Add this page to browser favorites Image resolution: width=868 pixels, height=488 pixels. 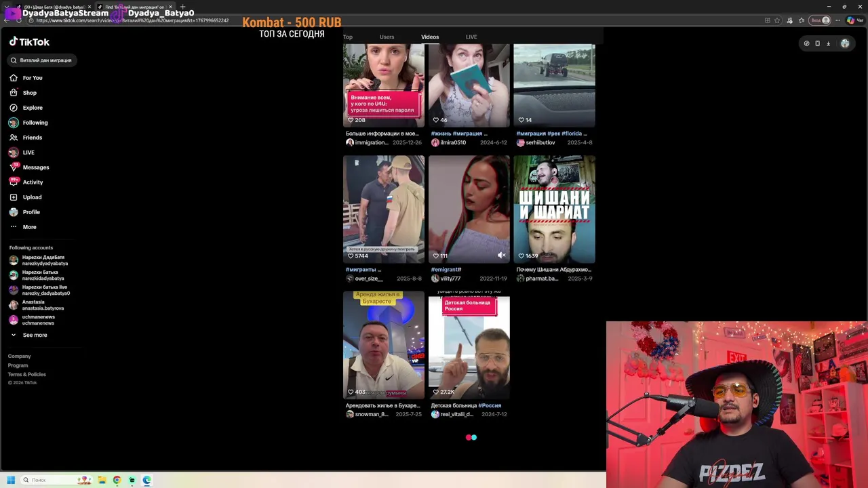click(x=777, y=20)
